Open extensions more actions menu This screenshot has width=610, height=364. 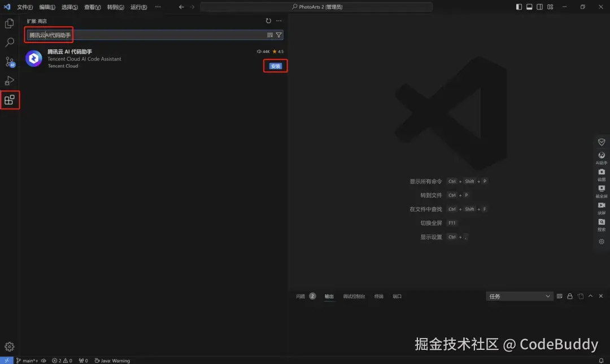(x=279, y=20)
